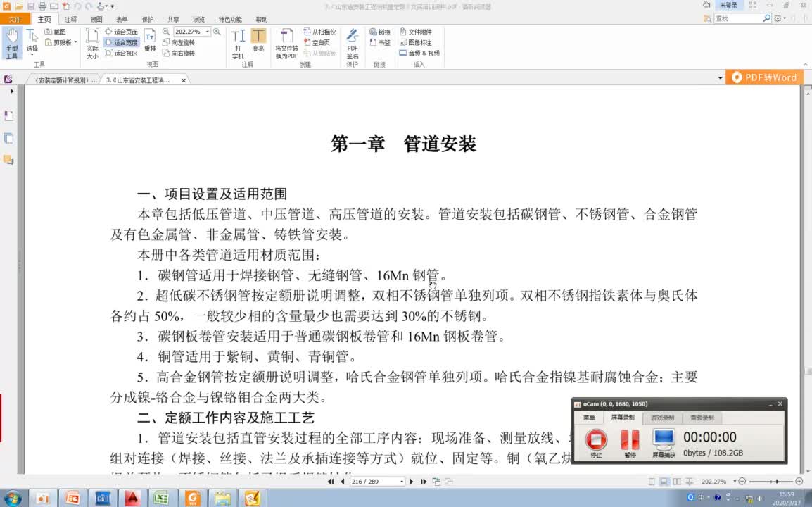
Task: Select the Hand tool (手型工具)
Action: pos(11,43)
